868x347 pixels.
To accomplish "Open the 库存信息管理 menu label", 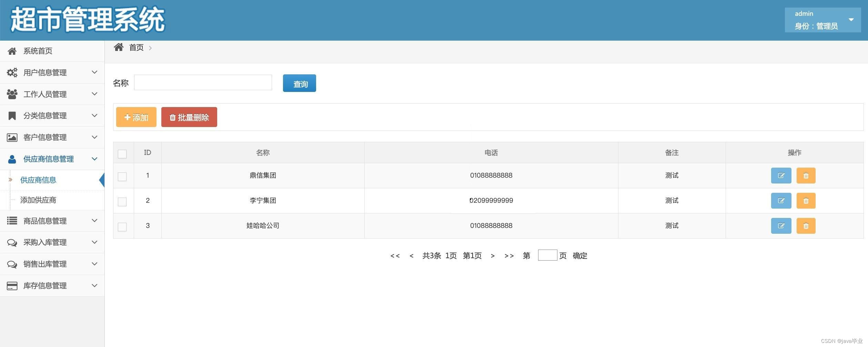I will tap(45, 286).
